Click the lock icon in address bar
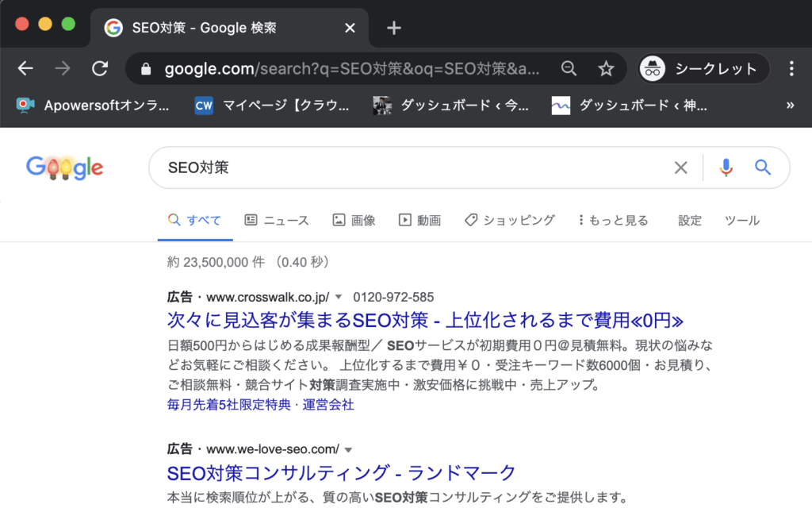 pos(146,69)
